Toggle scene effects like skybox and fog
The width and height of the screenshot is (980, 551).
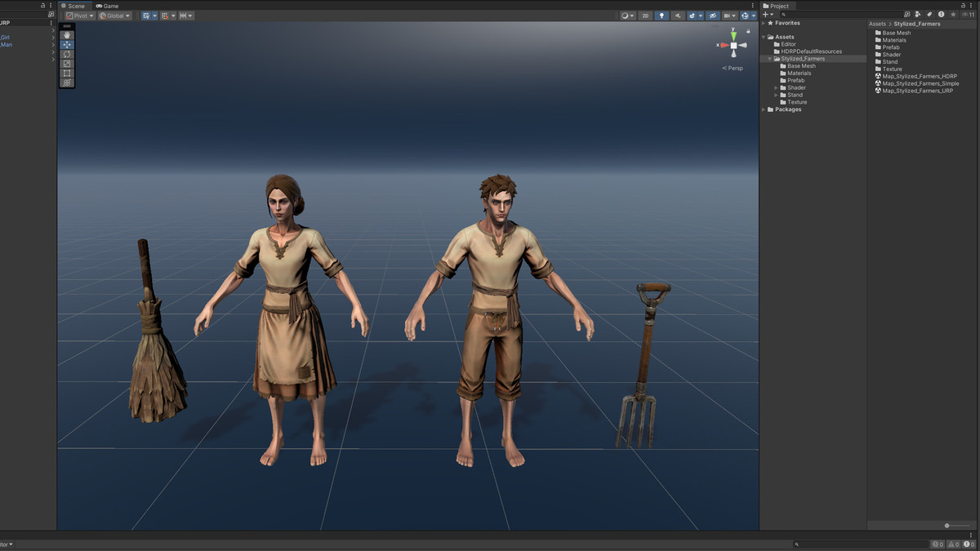[x=692, y=16]
